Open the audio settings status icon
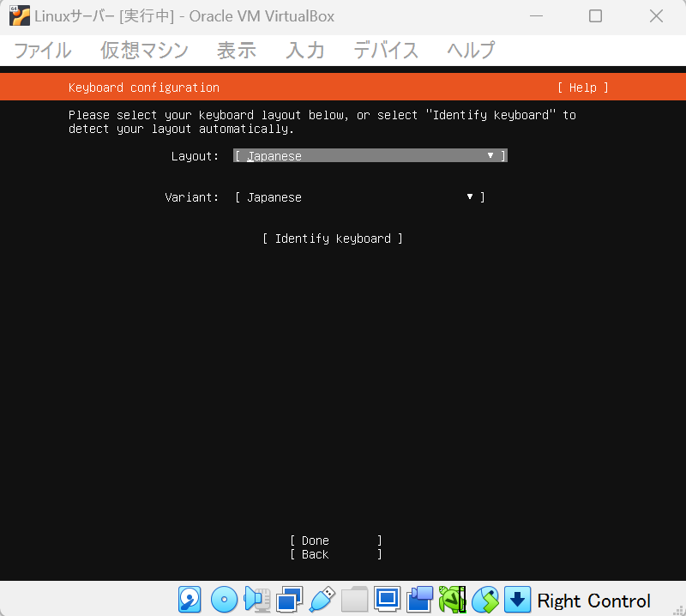686x616 pixels. (257, 600)
